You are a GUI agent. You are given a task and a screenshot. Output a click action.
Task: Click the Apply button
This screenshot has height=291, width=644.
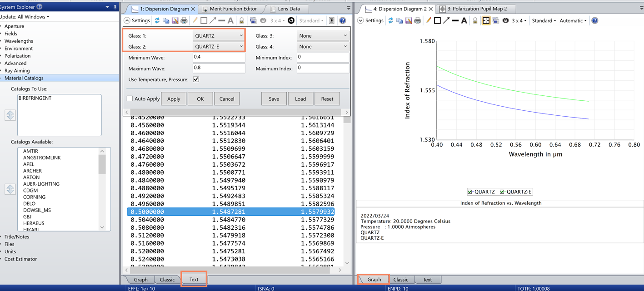(174, 99)
